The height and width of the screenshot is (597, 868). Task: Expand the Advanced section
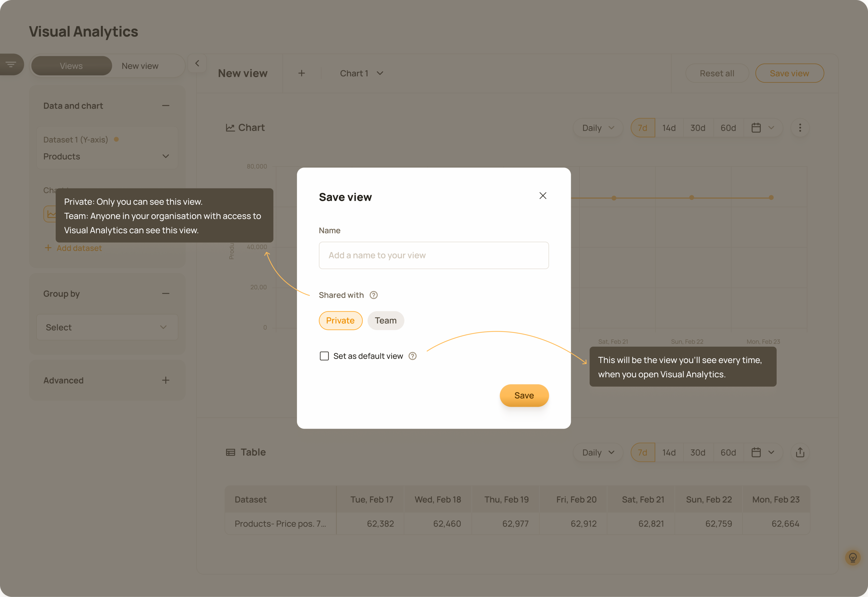(166, 380)
